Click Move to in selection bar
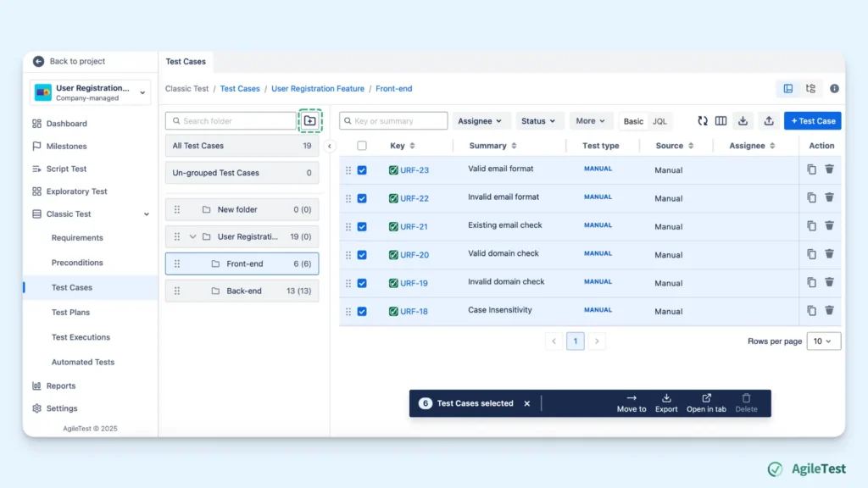This screenshot has height=488, width=868. (631, 403)
